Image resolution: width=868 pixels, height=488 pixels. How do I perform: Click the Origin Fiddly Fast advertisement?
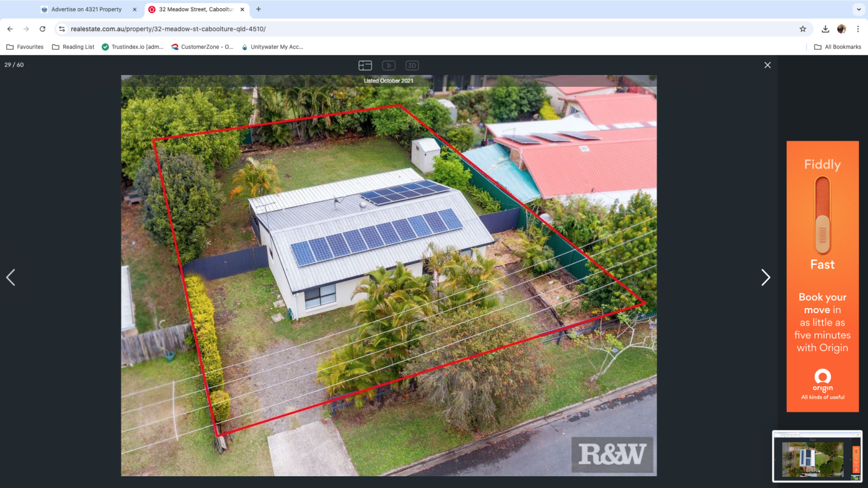tap(822, 276)
